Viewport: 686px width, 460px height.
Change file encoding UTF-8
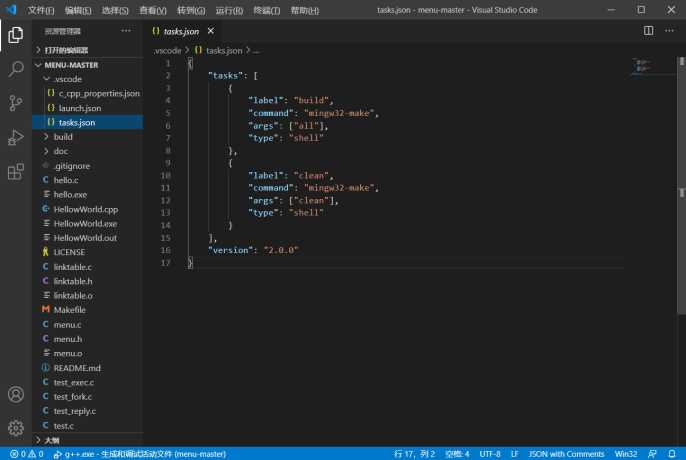490,454
